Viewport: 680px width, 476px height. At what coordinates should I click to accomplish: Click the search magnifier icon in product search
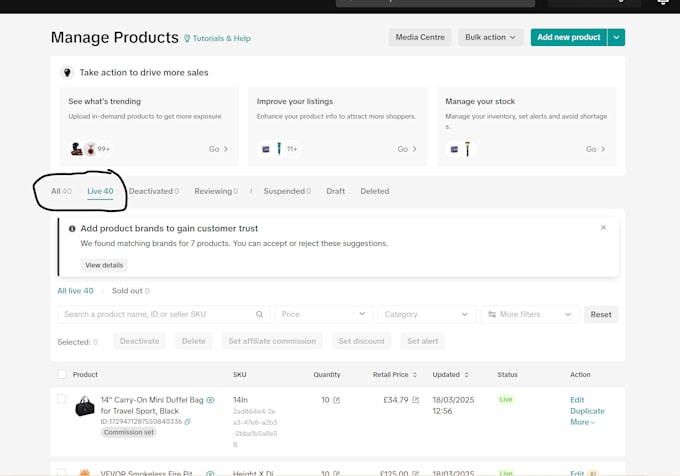tap(259, 314)
